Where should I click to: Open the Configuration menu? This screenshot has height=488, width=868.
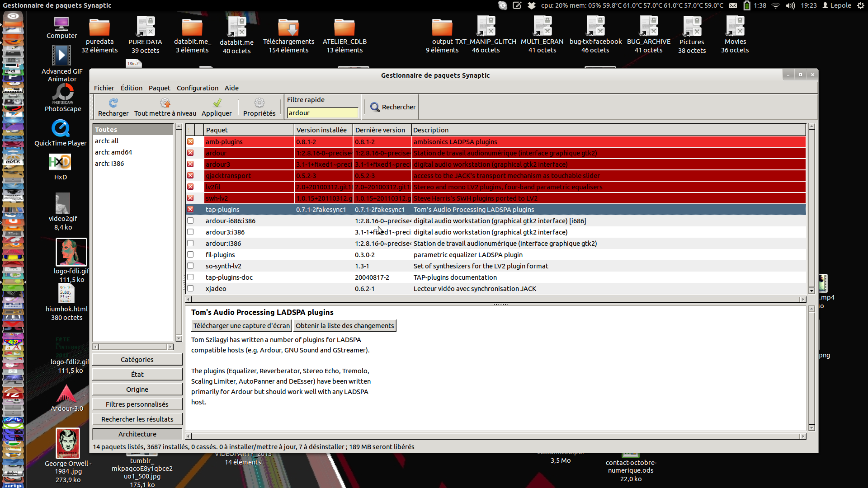(x=197, y=88)
